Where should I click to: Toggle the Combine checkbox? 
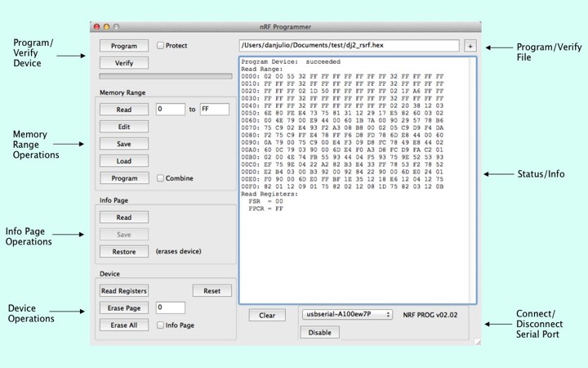click(161, 178)
